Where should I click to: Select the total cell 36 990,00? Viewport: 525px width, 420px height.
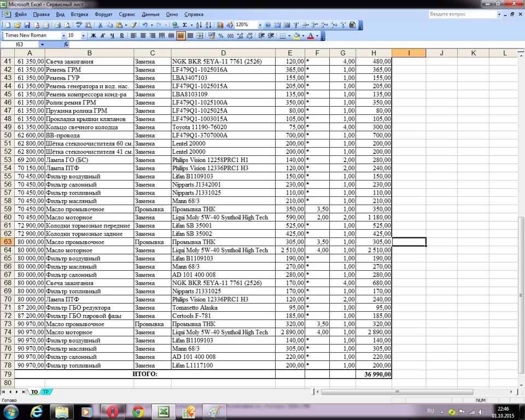point(374,374)
